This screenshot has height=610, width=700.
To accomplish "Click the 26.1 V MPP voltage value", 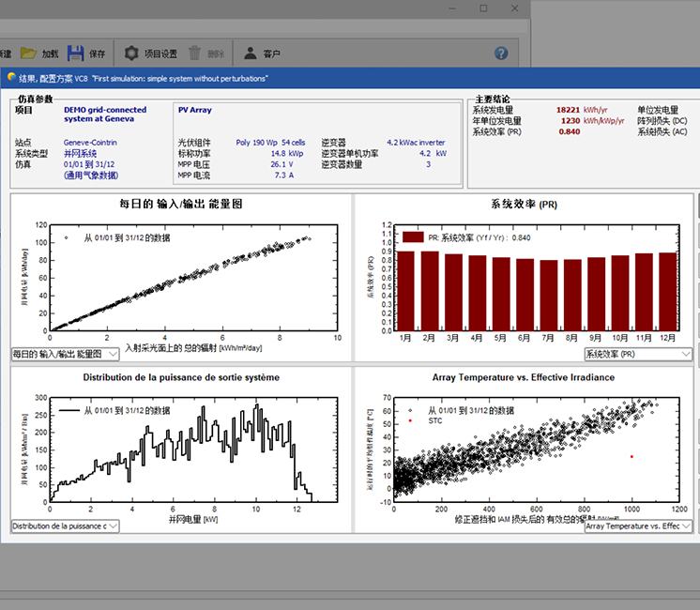I will pyautogui.click(x=282, y=164).
